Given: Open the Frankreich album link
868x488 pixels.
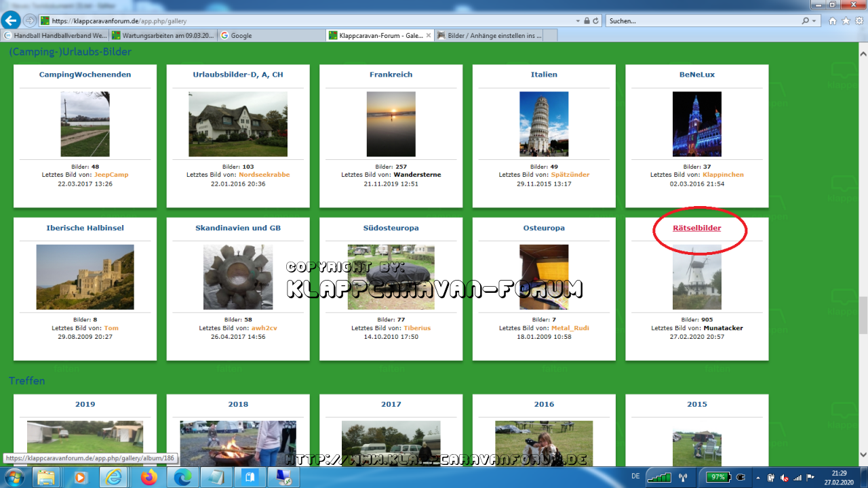Looking at the screenshot, I should point(391,75).
